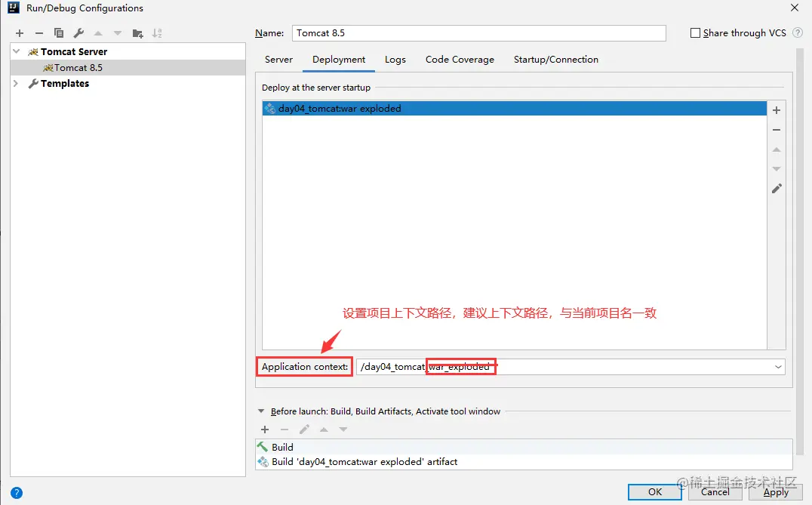Move the deployment artifact down
This screenshot has width=812, height=505.
(777, 169)
